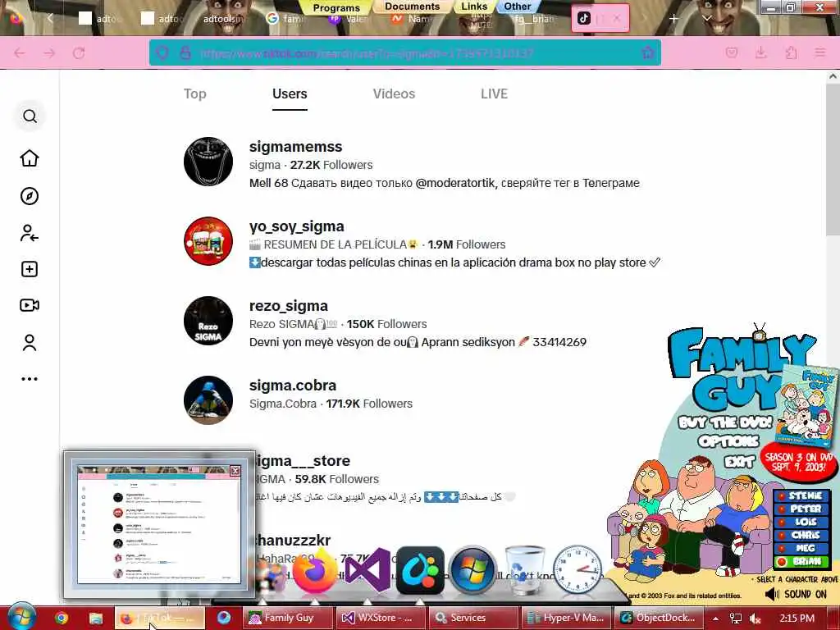This screenshot has width=840, height=630.
Task: Reload the TikTok page
Action: click(79, 53)
